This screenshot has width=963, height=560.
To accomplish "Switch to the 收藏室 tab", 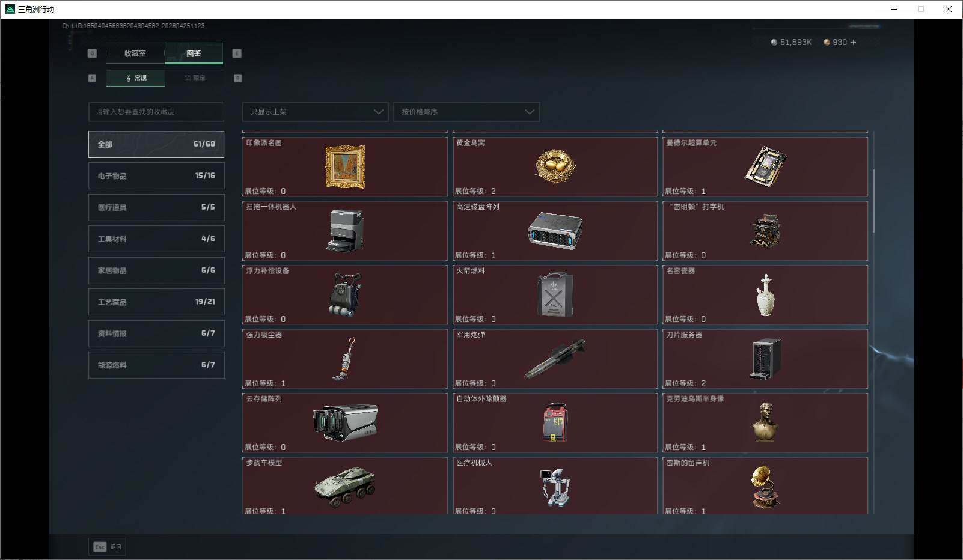I will (x=135, y=53).
